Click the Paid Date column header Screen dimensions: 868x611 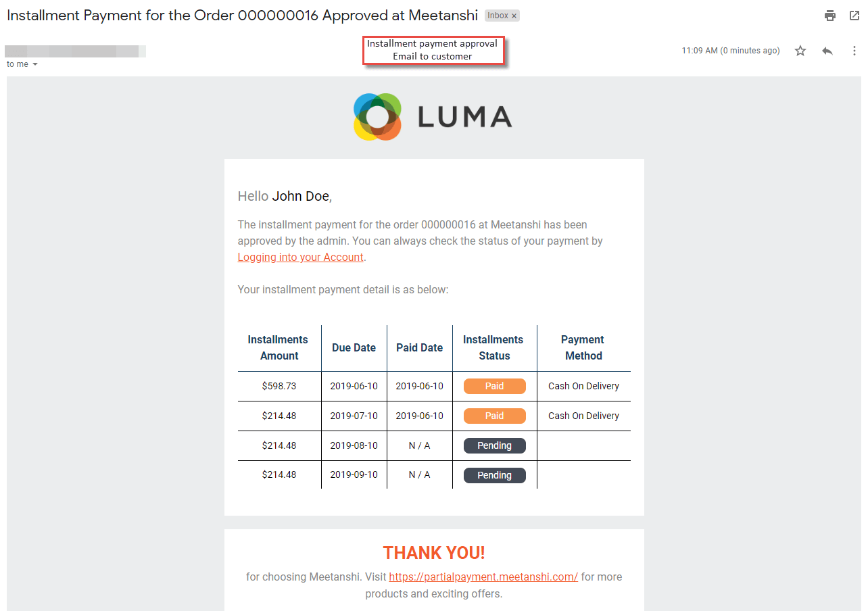[x=420, y=348]
